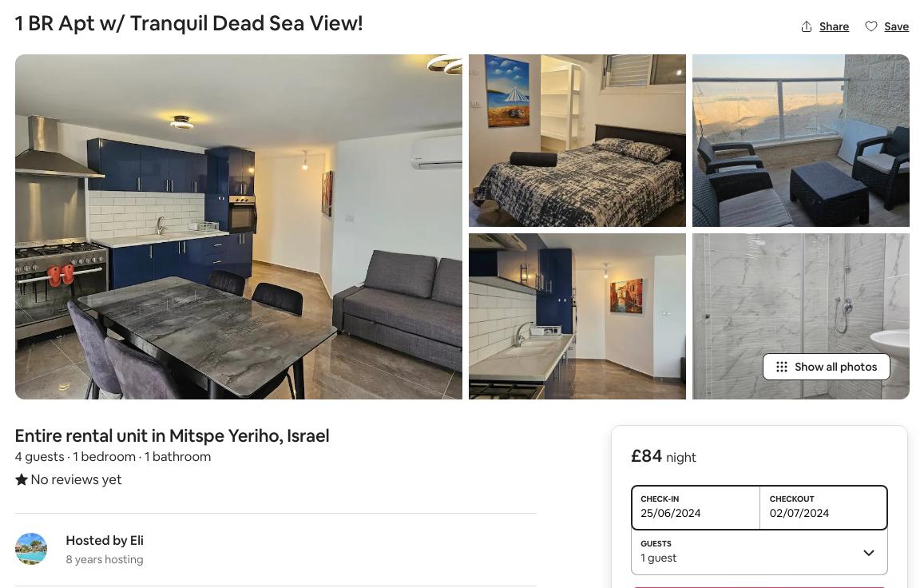
Task: Click the Share link
Action: pyautogui.click(x=834, y=26)
